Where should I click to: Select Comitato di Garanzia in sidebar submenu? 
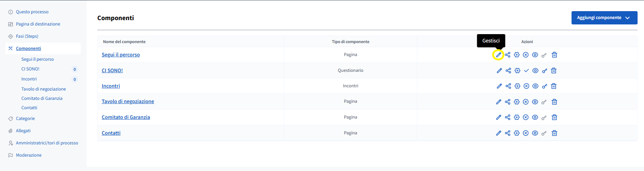click(x=42, y=98)
